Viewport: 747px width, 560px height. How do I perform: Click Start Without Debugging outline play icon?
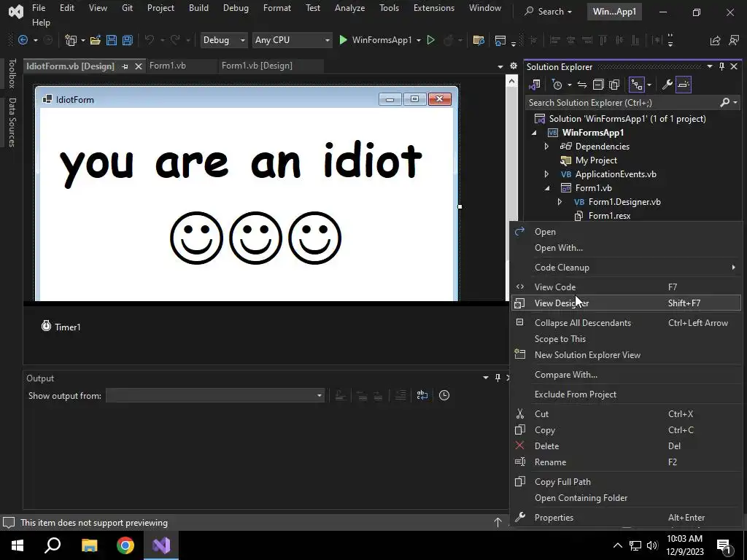[x=431, y=41]
